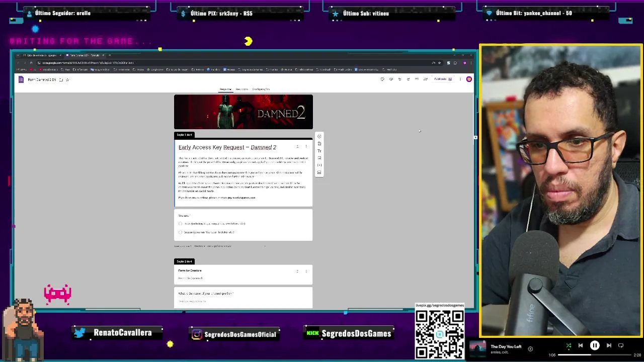Star the Form Damned 2 EN document
Screen dimensions: 644x362
coord(67,79)
